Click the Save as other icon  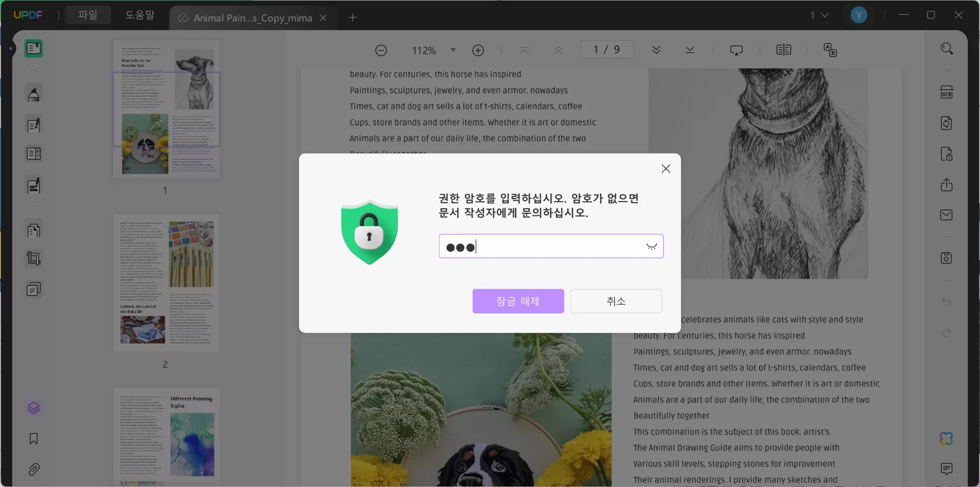(947, 258)
